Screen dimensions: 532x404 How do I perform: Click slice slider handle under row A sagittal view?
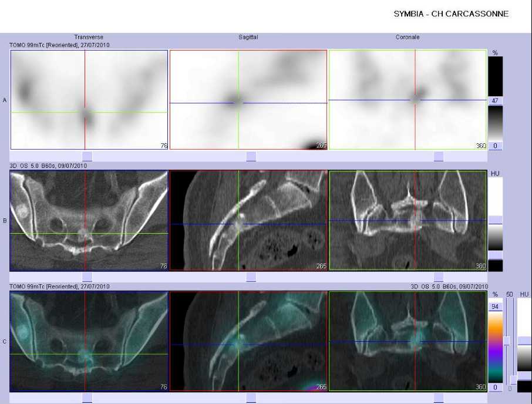(x=251, y=156)
